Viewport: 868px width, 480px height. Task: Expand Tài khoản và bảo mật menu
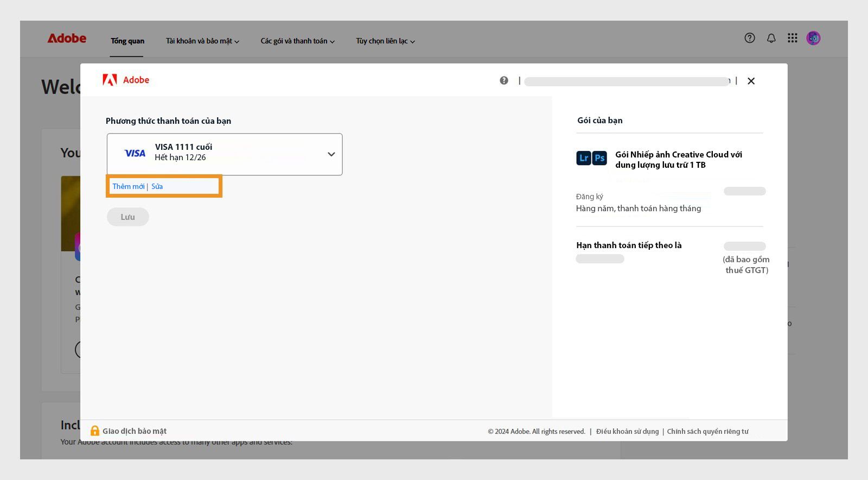[202, 41]
